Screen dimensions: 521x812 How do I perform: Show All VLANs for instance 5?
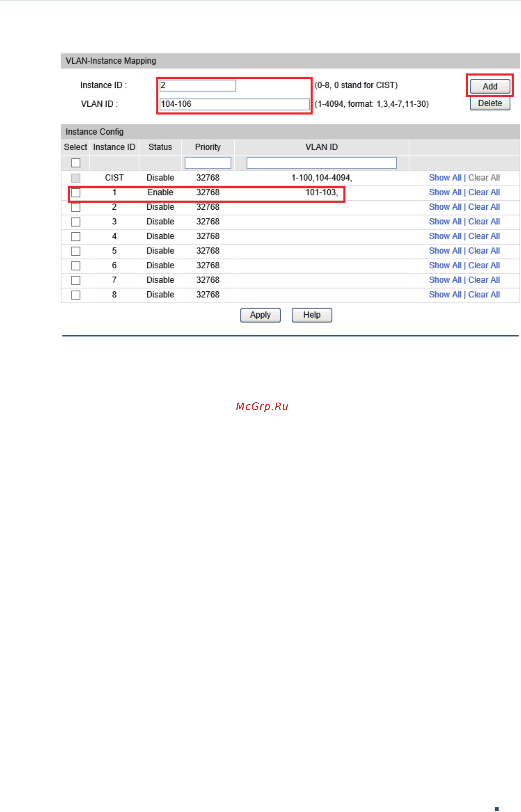click(x=445, y=250)
